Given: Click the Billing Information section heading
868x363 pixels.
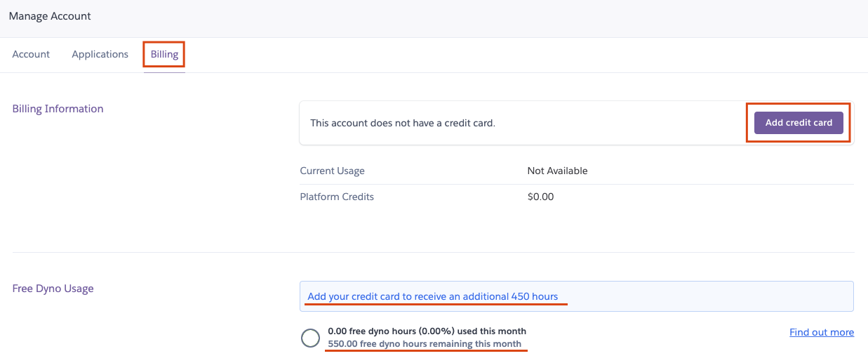Looking at the screenshot, I should (x=58, y=109).
